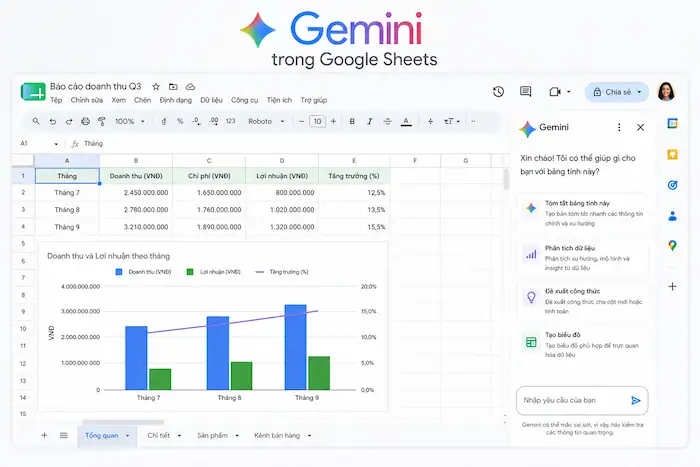Format as currency

pos(164,121)
